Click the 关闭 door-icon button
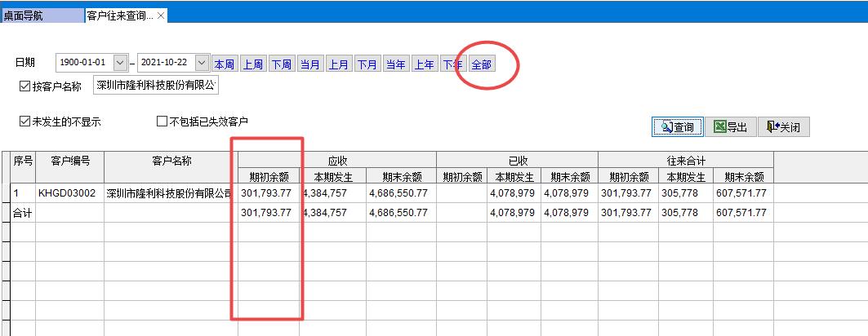This screenshot has height=336, width=868. tap(783, 126)
